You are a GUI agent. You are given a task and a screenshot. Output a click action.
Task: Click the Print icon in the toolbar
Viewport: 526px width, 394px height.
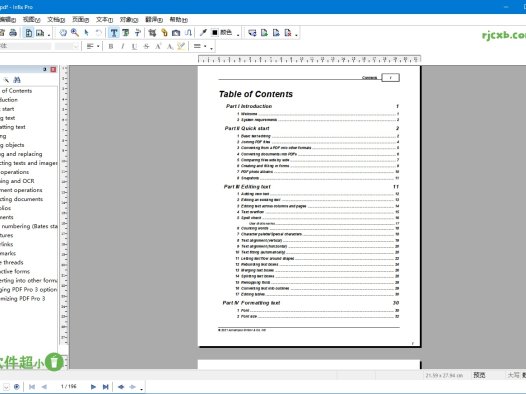point(13,33)
